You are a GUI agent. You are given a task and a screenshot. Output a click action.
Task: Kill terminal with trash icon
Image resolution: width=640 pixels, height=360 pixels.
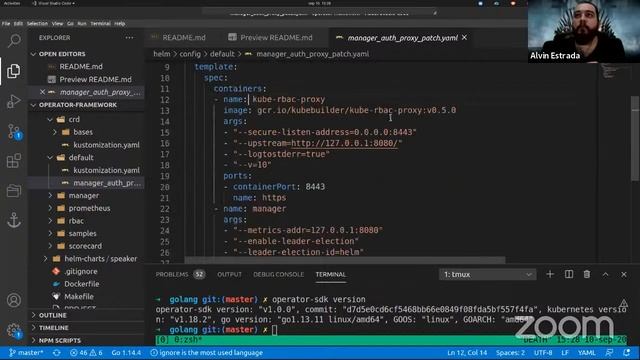[587, 274]
